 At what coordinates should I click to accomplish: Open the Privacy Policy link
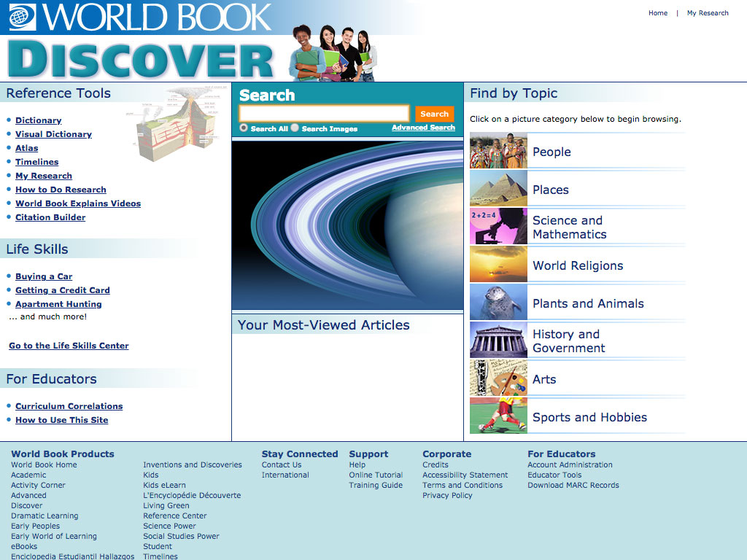pos(447,495)
